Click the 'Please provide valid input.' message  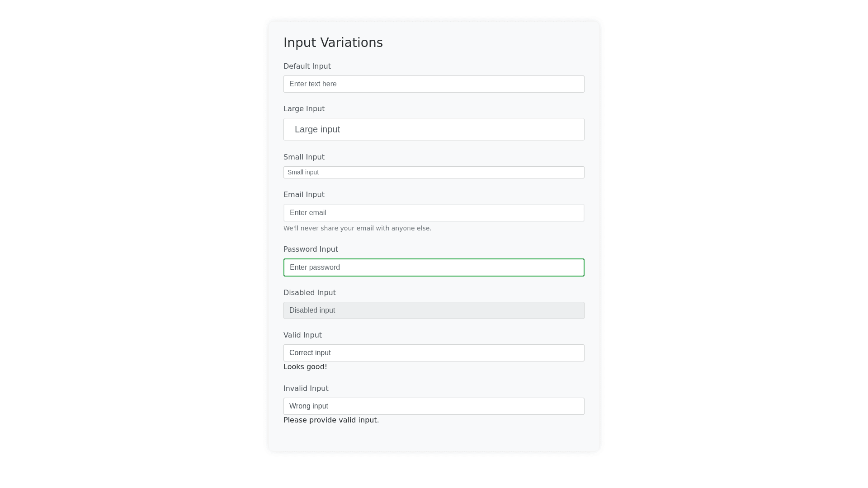click(331, 420)
